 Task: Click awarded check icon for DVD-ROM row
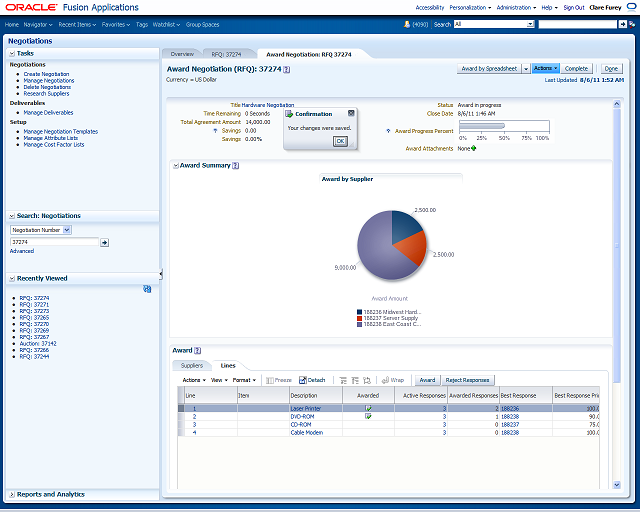(x=368, y=416)
